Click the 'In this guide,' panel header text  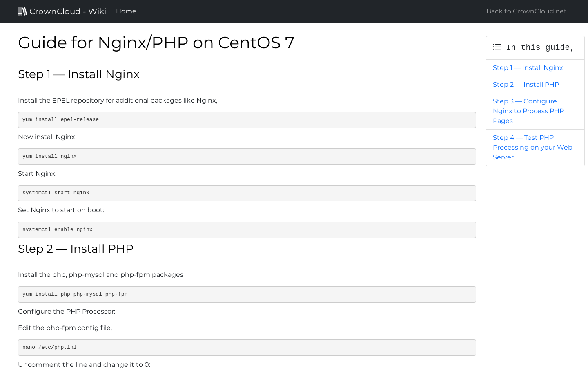coord(540,47)
